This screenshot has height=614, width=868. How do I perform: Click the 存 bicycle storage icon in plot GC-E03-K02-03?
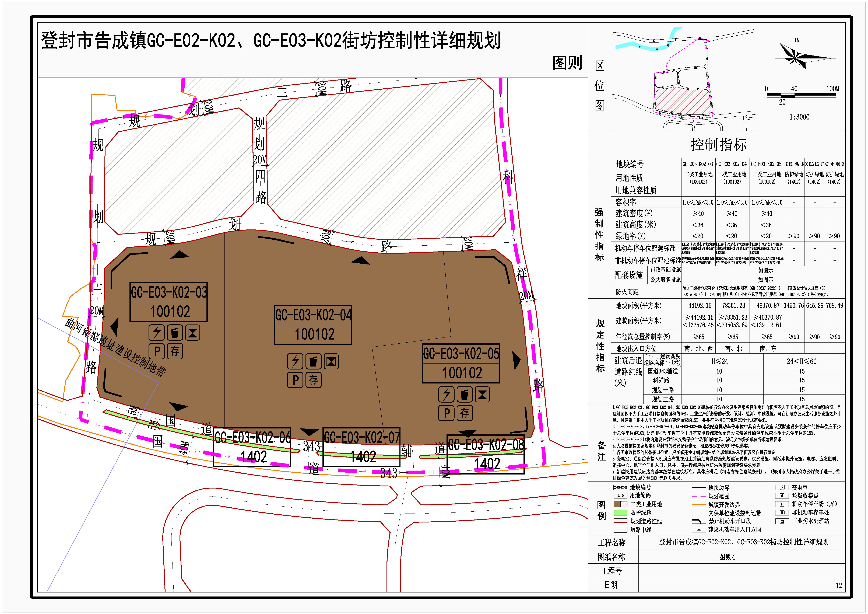(x=175, y=351)
